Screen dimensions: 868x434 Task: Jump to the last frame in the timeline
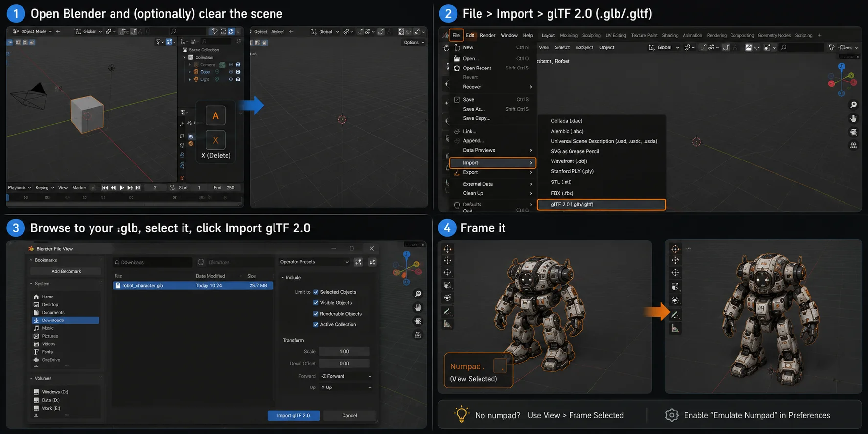[x=138, y=188]
